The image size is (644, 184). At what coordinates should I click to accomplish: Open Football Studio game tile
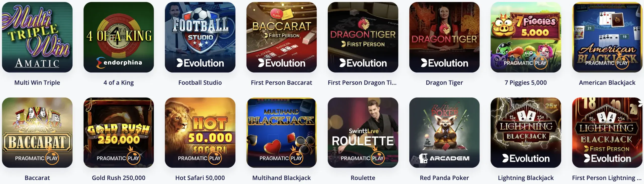(x=200, y=37)
